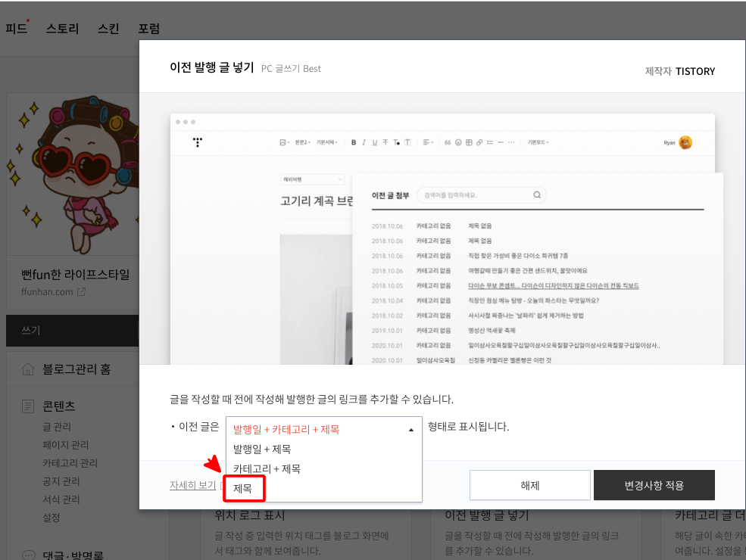Toggle bold formatting in the editor toolbar
The width and height of the screenshot is (746, 560).
pyautogui.click(x=353, y=142)
